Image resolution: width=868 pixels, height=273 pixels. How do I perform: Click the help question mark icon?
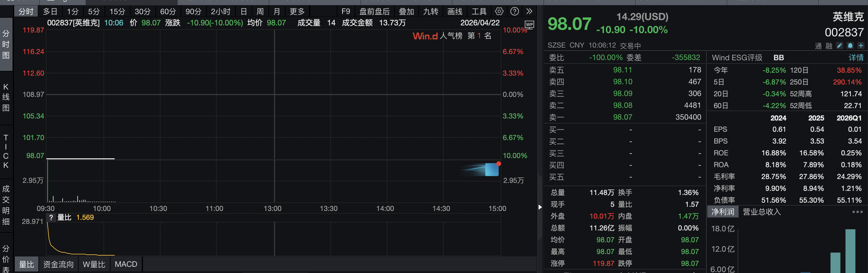[x=514, y=12]
